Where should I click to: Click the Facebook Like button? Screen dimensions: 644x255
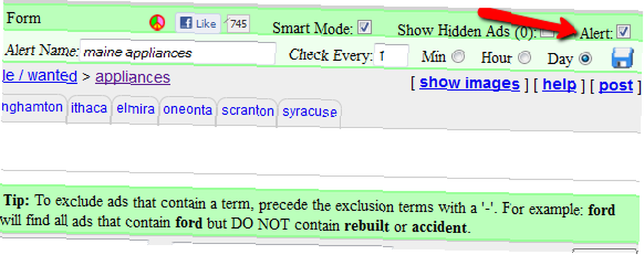pyautogui.click(x=198, y=23)
